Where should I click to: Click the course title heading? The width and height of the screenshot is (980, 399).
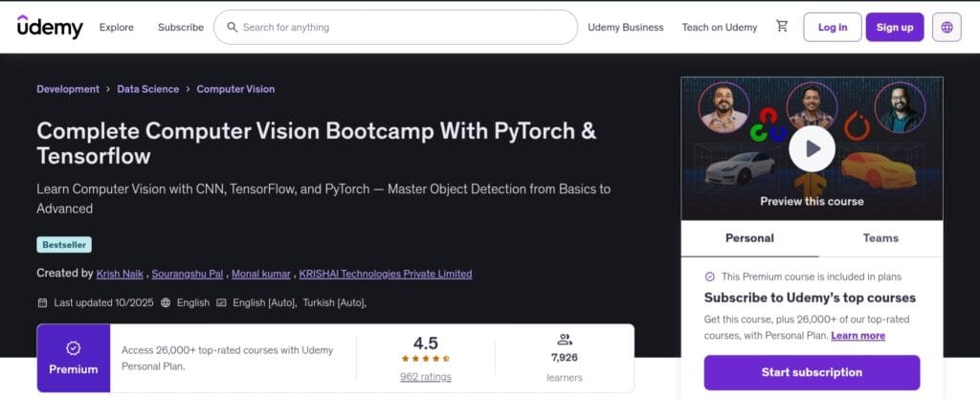[x=316, y=143]
